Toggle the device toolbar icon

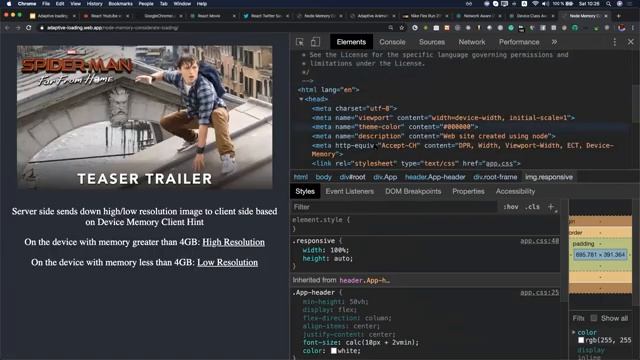pyautogui.click(x=315, y=42)
